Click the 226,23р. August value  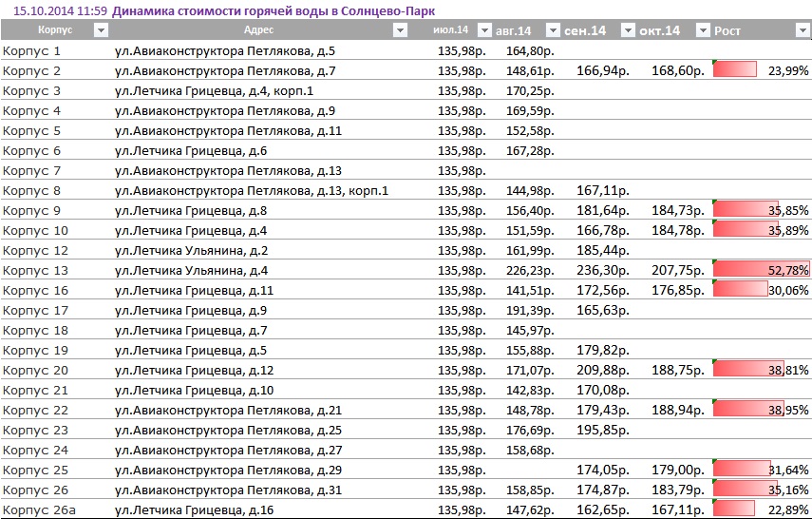(530, 271)
